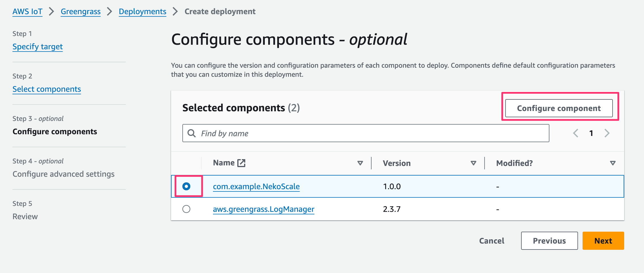Go back to Select components step
Image resolution: width=644 pixels, height=273 pixels.
point(47,89)
